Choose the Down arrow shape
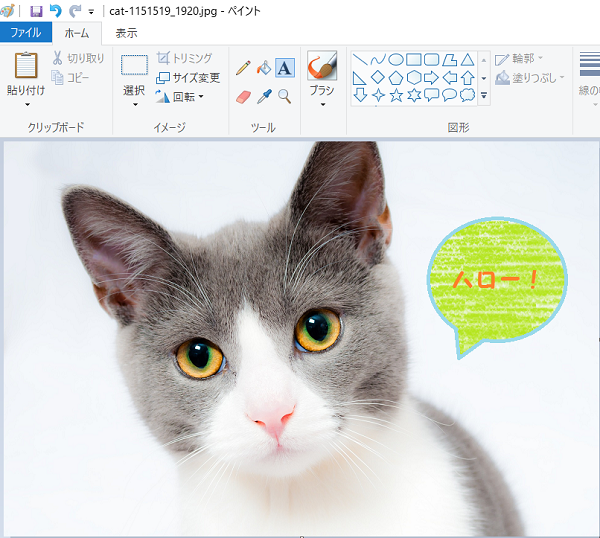The image size is (600, 538). pyautogui.click(x=360, y=95)
